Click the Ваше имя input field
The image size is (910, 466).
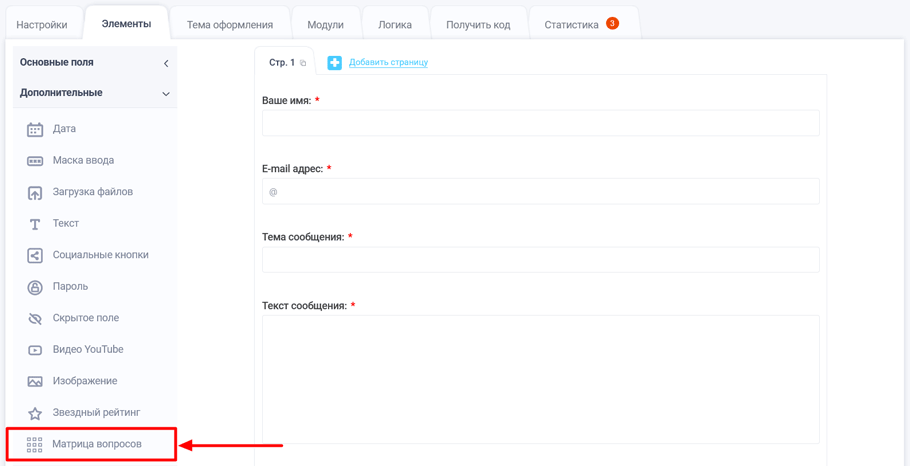pos(540,123)
